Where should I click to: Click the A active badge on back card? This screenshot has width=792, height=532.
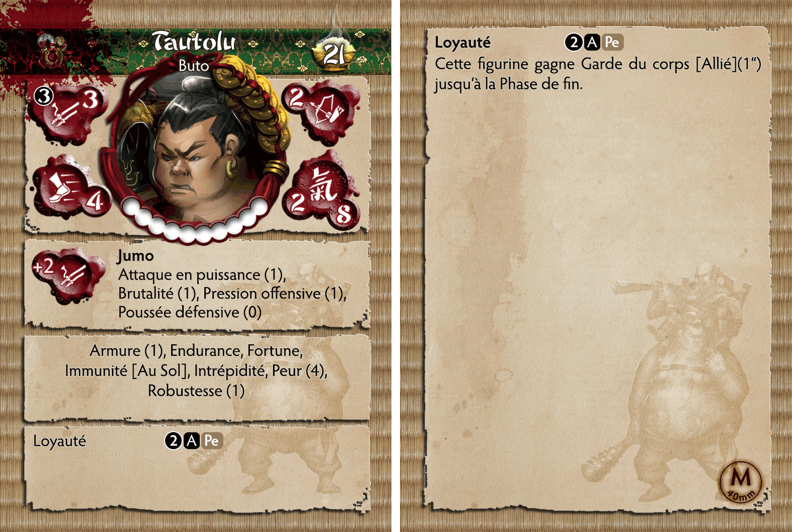coord(592,43)
